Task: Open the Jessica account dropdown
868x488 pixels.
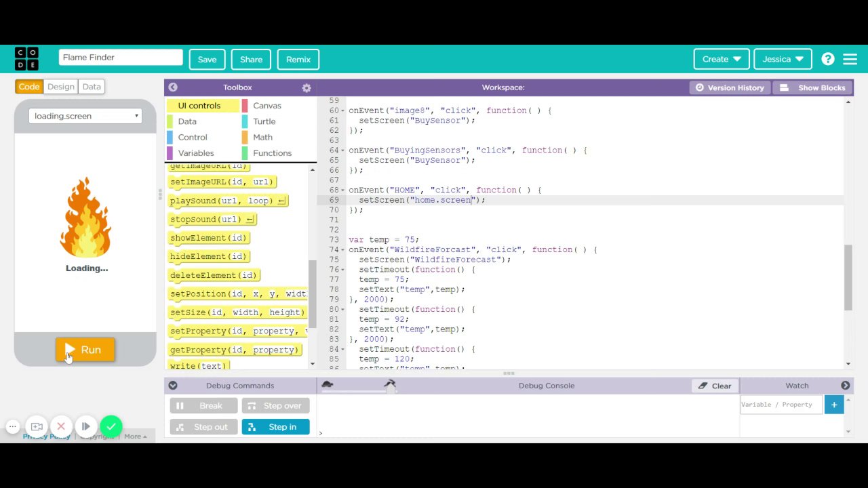Action: (783, 59)
